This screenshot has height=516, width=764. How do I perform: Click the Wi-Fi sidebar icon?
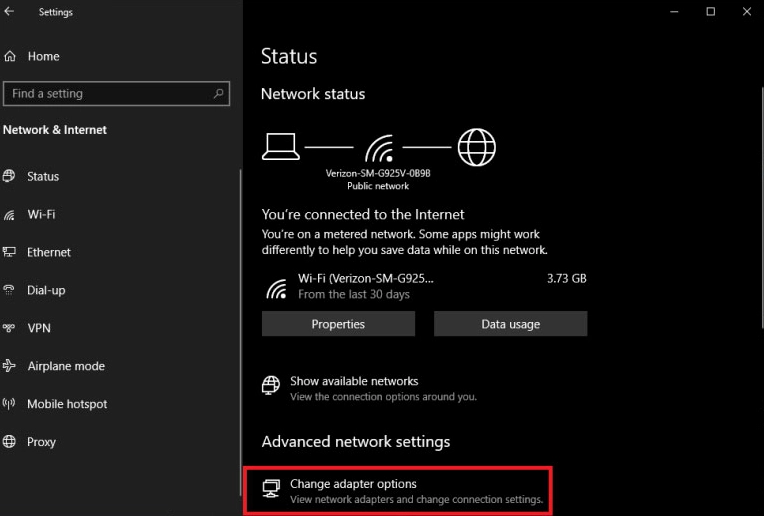pos(10,215)
